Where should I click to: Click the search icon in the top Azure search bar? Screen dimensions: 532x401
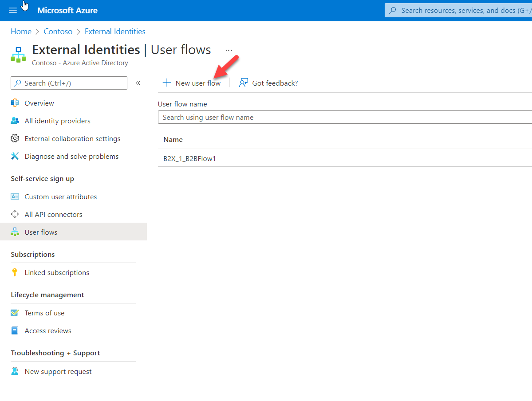(393, 11)
